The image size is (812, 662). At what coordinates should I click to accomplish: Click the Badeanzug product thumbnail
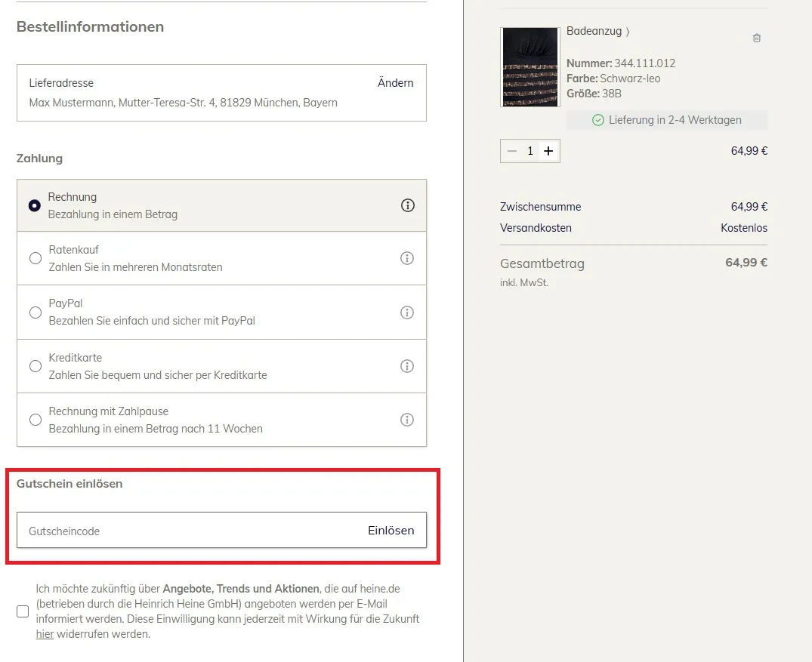coord(529,66)
